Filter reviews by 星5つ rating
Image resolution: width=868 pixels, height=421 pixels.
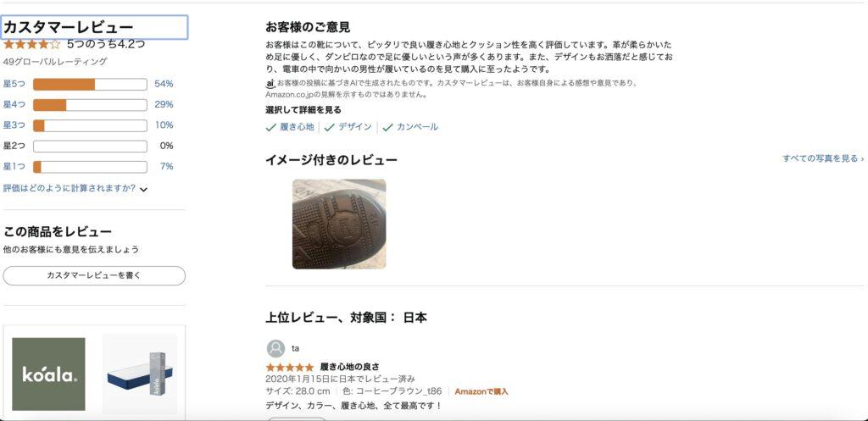pos(14,84)
